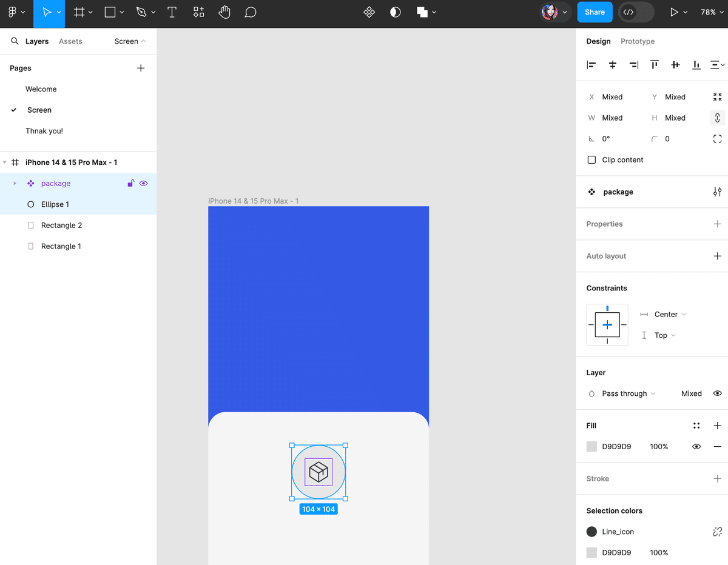
Task: Open Pen tool dropdown arrow
Action: [x=153, y=12]
